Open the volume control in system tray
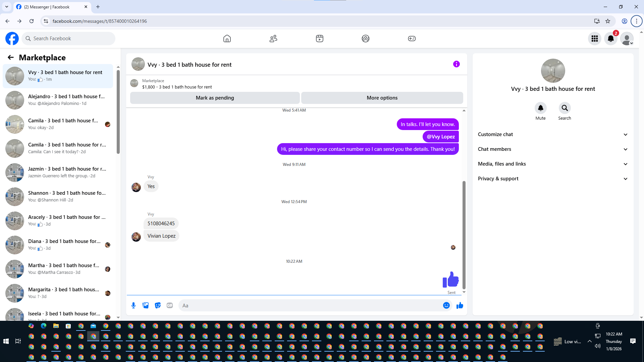This screenshot has height=362, width=644. pos(598,346)
